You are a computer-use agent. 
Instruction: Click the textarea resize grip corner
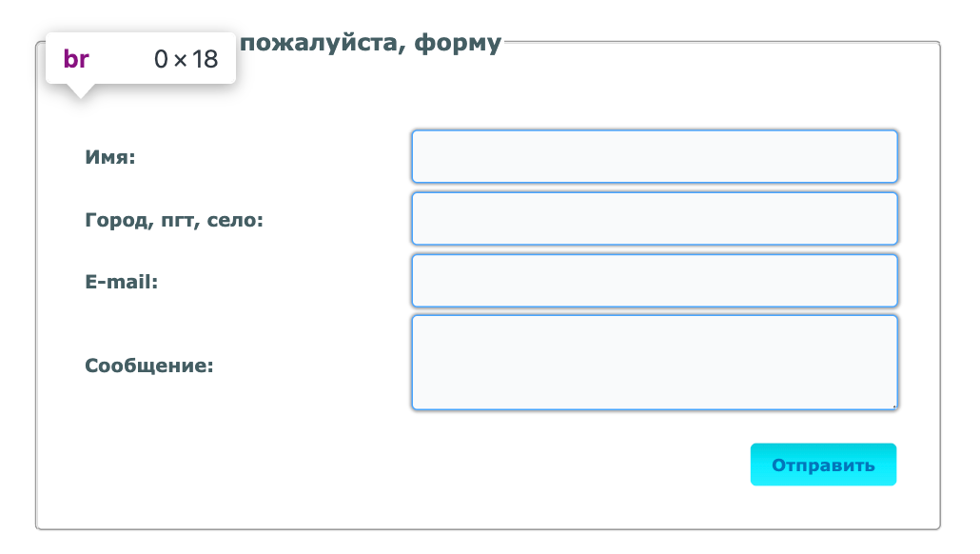(892, 406)
